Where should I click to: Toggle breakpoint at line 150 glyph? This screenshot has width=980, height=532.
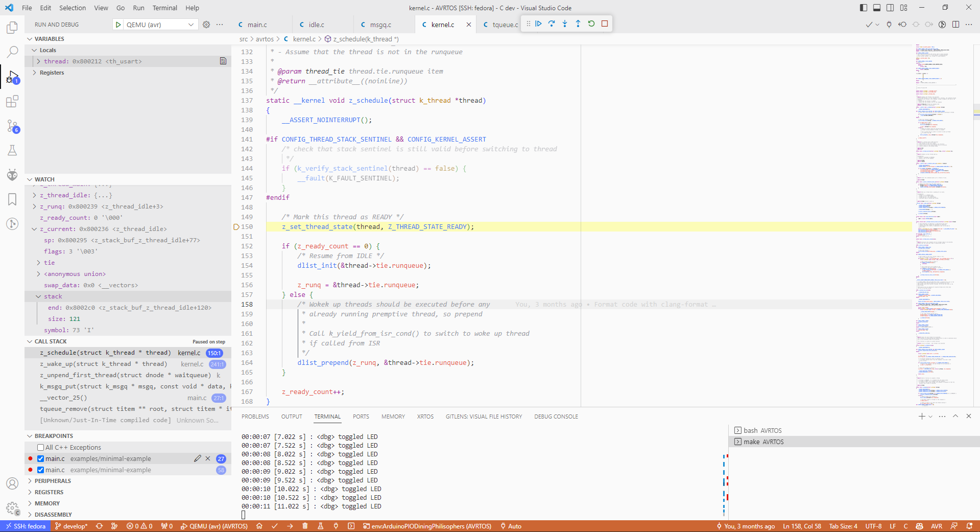point(236,227)
